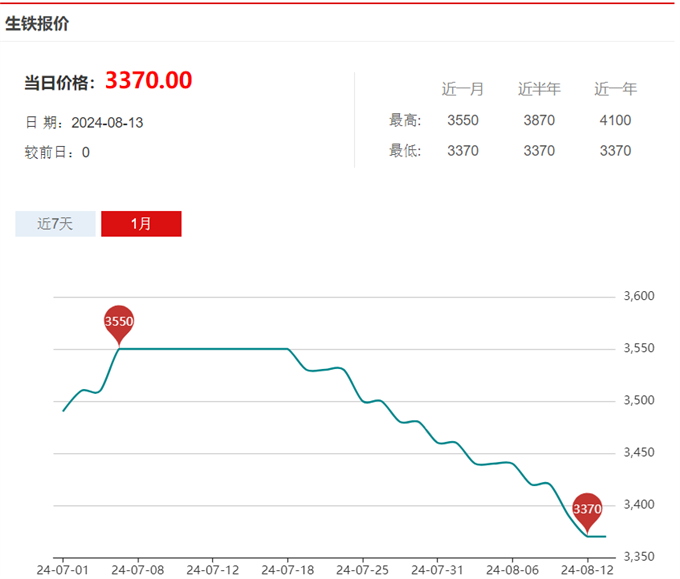Click the 24-07-08 axis label

tap(138, 570)
